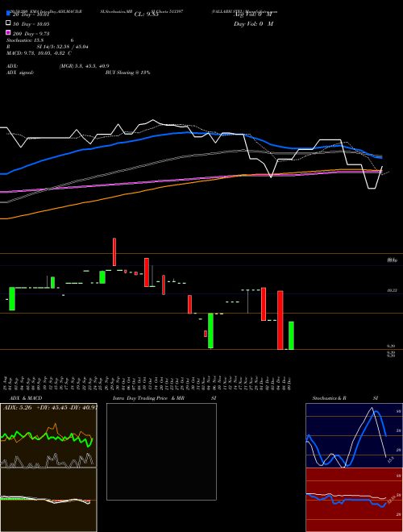
Task: Click the 'CL: 9.85' closing price label
Action: [147, 15]
